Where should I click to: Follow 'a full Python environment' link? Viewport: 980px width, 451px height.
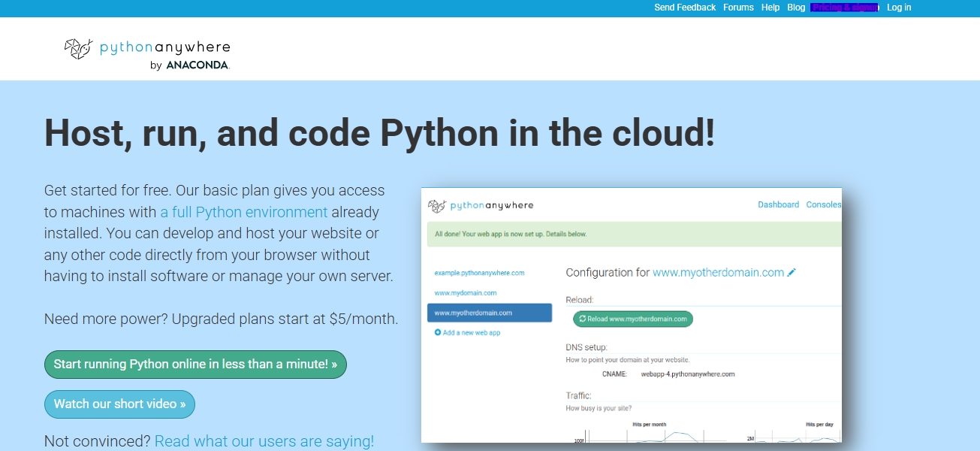click(x=244, y=212)
